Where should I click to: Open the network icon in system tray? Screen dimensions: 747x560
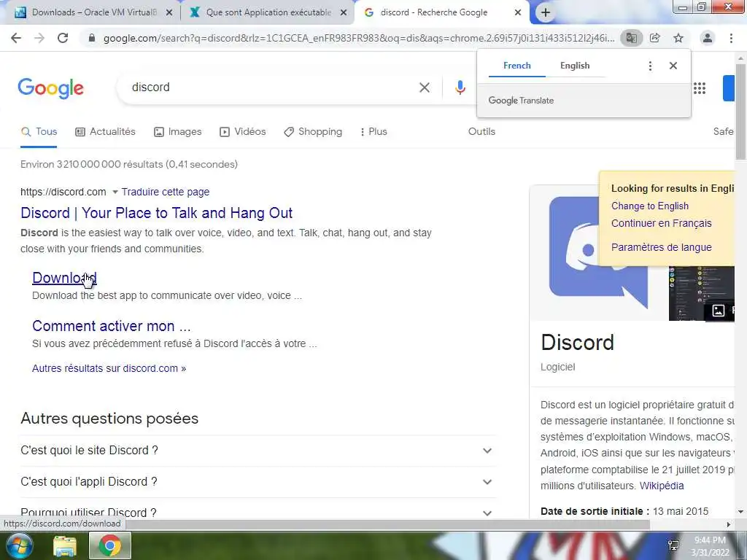[x=673, y=545]
